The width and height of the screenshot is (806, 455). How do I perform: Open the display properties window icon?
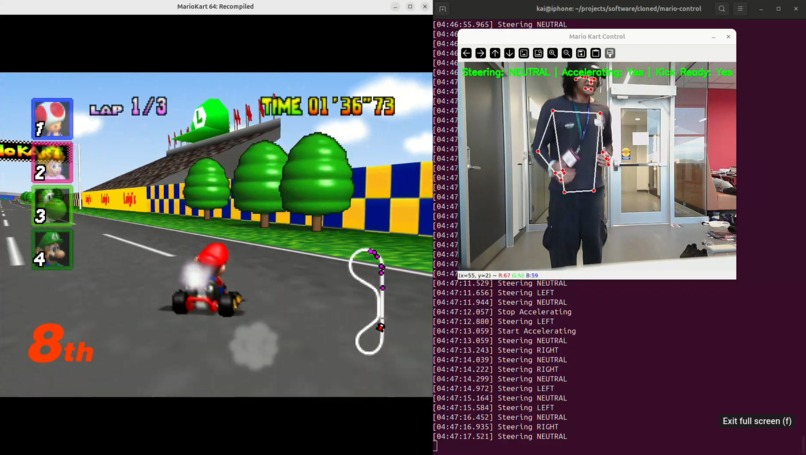[x=610, y=53]
